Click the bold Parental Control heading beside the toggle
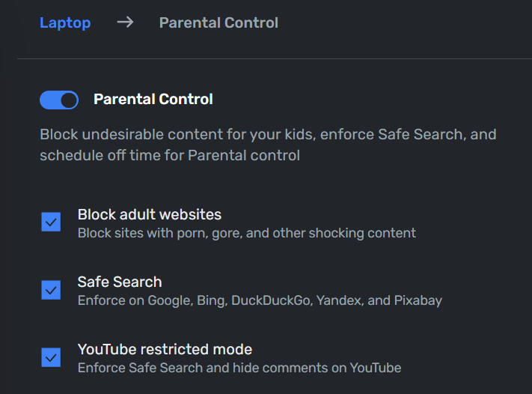The image size is (532, 394). click(x=153, y=99)
